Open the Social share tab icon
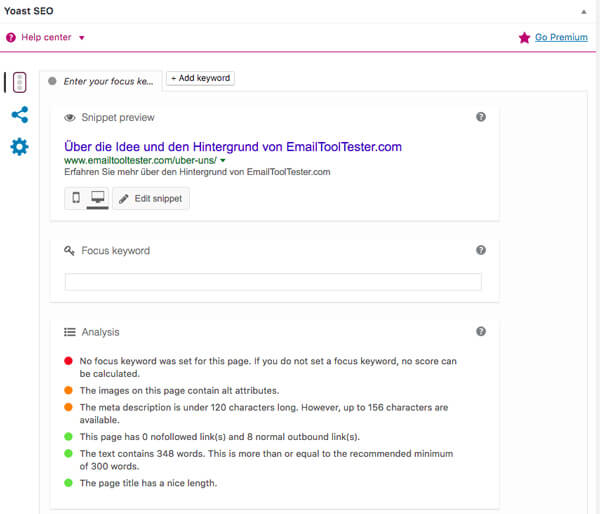The width and height of the screenshot is (600, 514). (20, 114)
